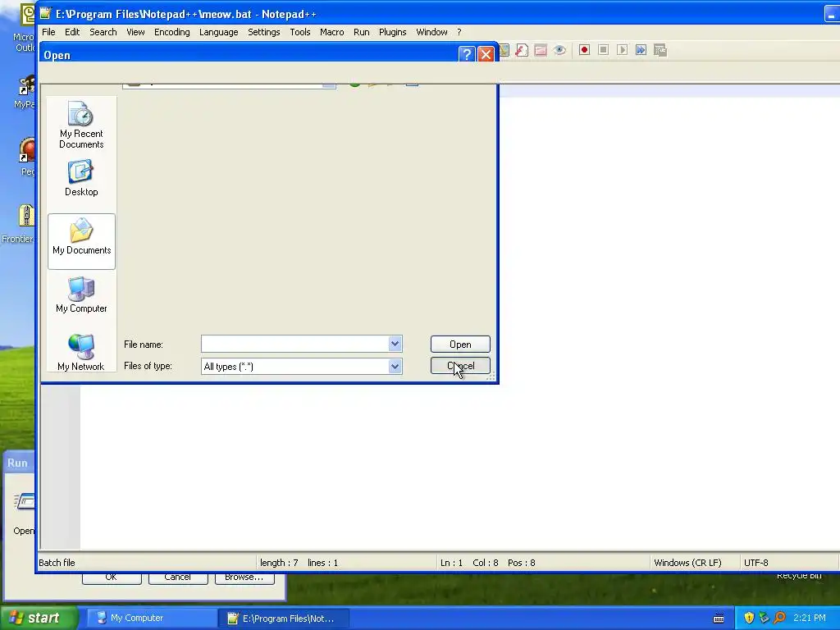840x630 pixels.
Task: Open the Run menu
Action: (x=362, y=32)
